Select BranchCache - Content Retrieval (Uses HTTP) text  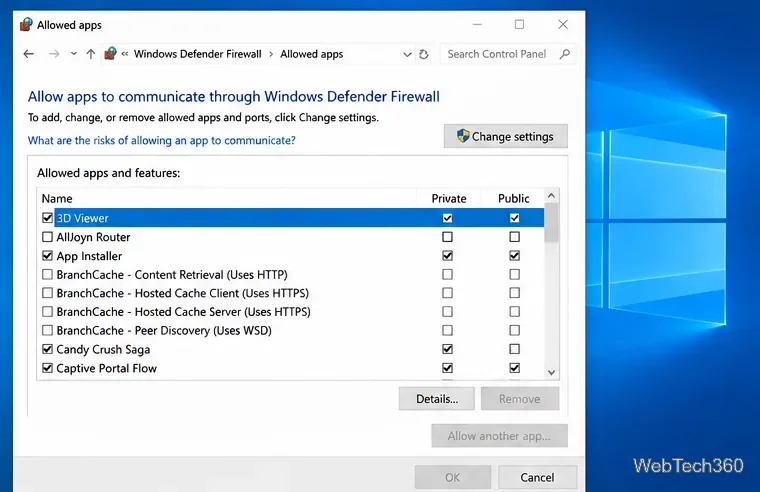pyautogui.click(x=172, y=275)
